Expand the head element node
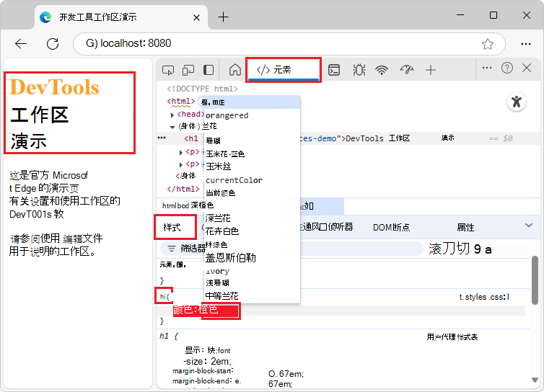 coord(172,115)
